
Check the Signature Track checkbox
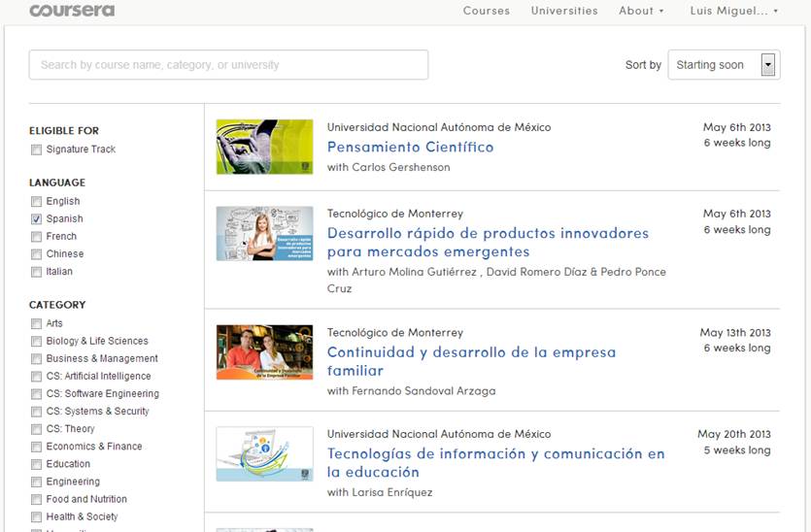click(x=37, y=150)
